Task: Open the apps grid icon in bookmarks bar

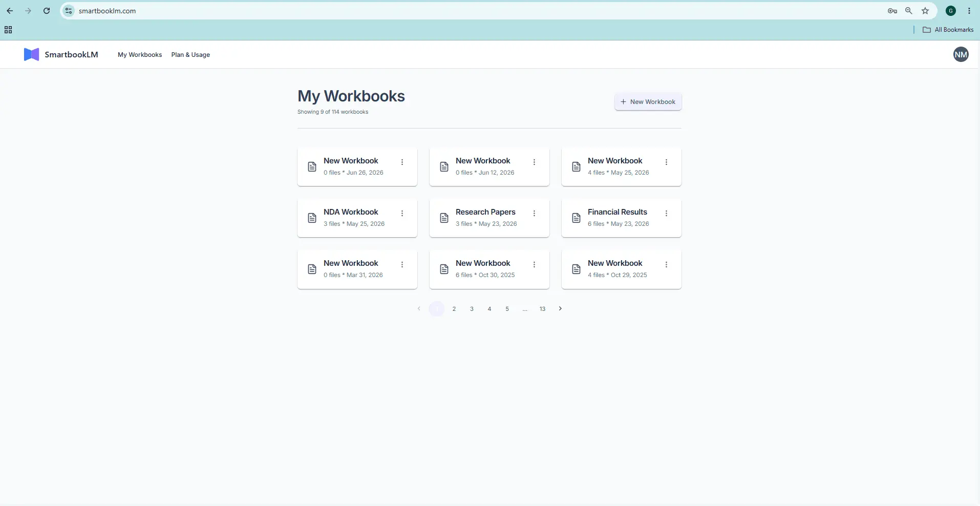Action: click(x=8, y=30)
